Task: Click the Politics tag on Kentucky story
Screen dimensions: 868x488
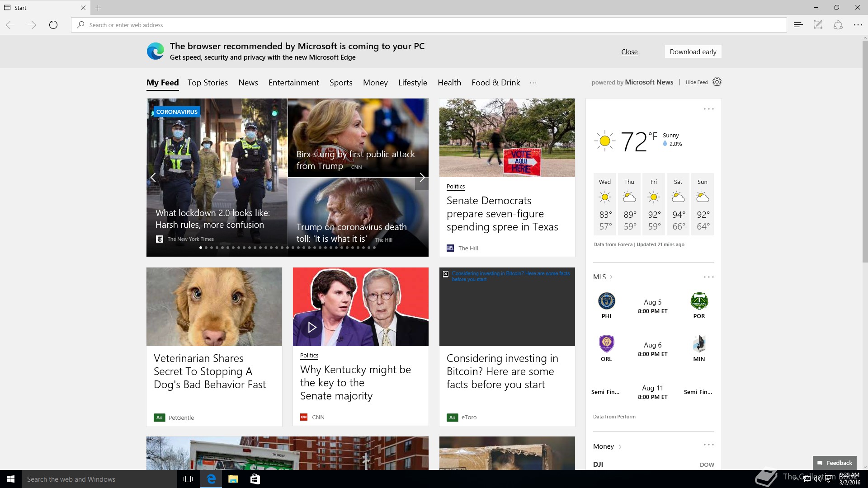Action: click(309, 355)
